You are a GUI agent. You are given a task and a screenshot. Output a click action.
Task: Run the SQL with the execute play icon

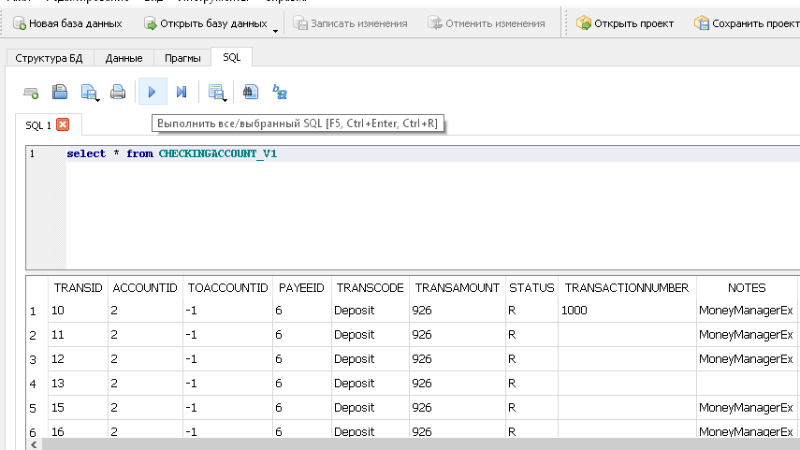[x=152, y=92]
